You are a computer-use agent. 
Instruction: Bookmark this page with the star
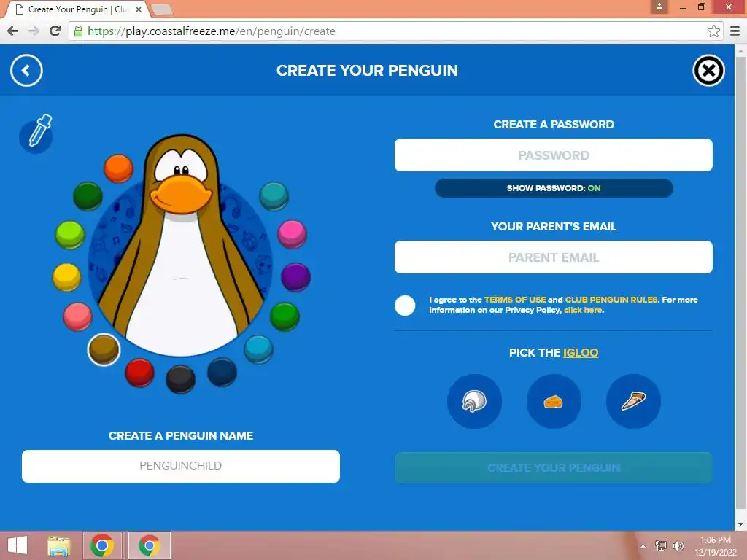click(x=713, y=31)
